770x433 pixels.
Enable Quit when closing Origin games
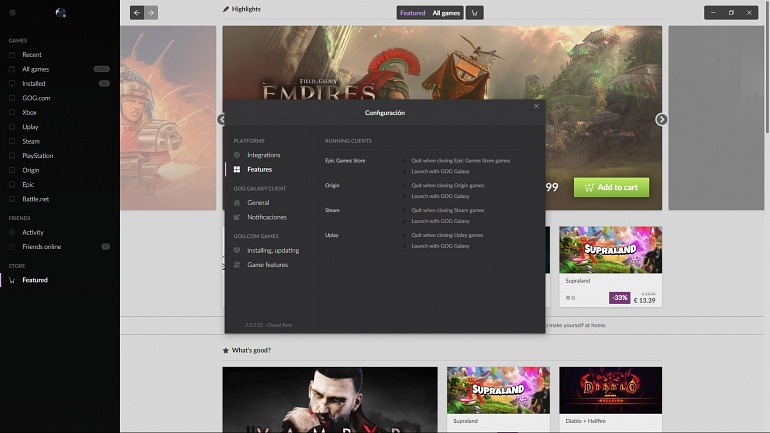404,186
